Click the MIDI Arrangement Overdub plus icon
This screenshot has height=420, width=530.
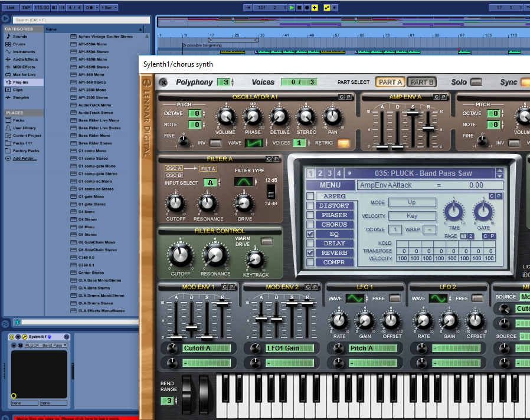[314, 8]
